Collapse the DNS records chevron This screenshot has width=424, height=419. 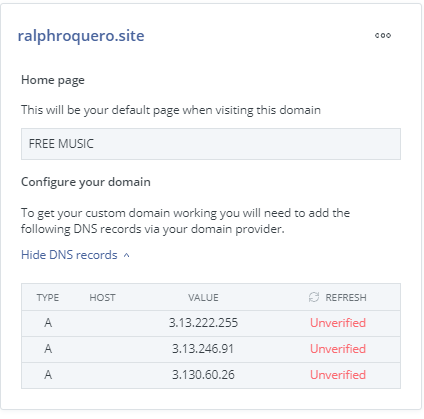[126, 255]
